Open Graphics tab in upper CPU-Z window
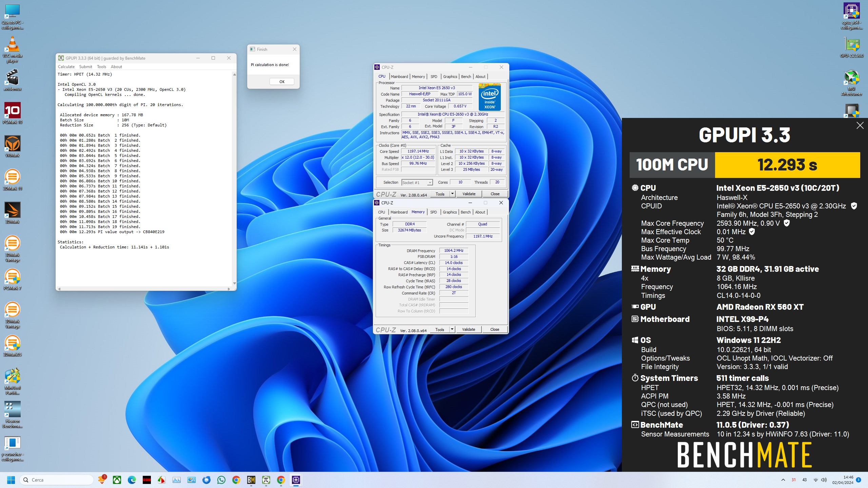Image resolution: width=868 pixels, height=488 pixels. [x=450, y=77]
